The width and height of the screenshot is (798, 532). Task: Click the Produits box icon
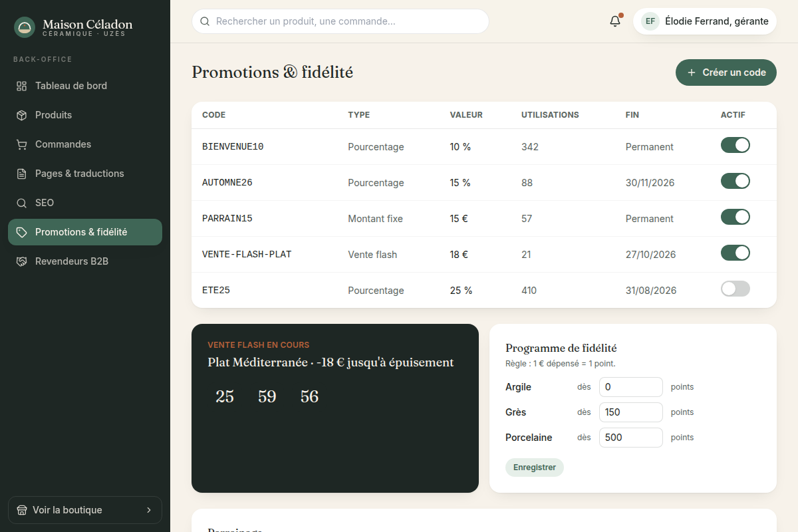click(22, 115)
